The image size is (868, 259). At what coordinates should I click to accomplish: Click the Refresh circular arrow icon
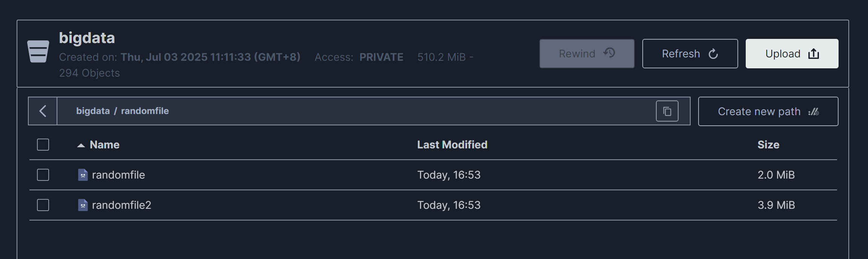click(x=713, y=54)
